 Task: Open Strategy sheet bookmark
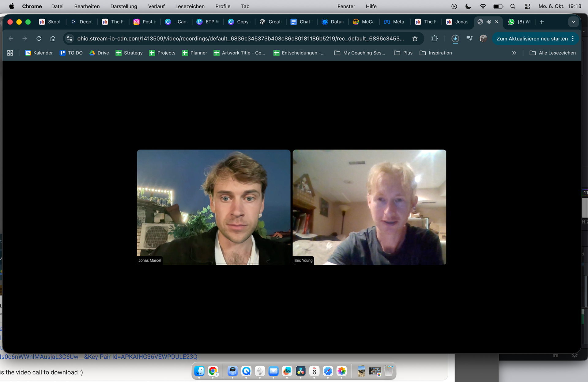[129, 53]
